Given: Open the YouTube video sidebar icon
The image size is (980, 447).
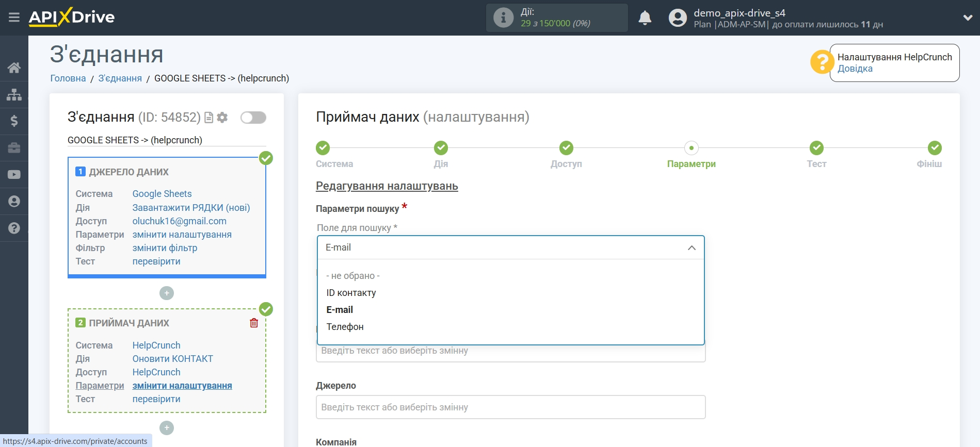Looking at the screenshot, I should point(14,175).
